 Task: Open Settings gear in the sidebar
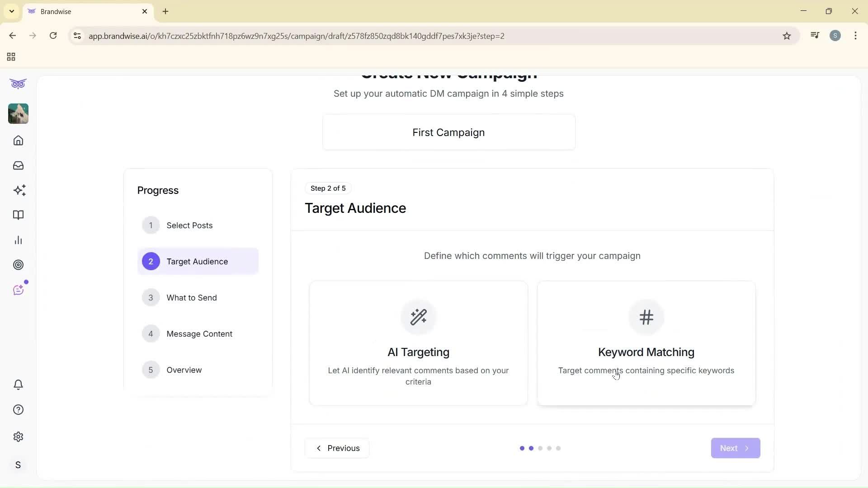point(18,436)
